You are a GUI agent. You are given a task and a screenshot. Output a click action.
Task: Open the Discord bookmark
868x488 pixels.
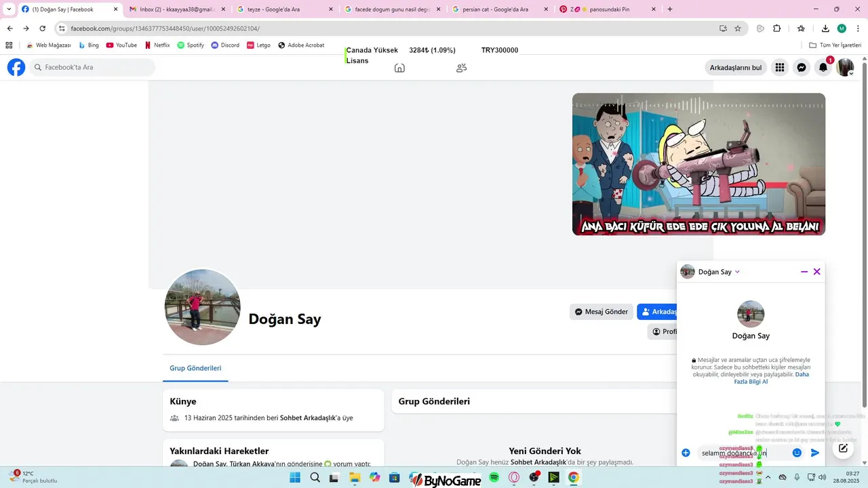tap(225, 45)
